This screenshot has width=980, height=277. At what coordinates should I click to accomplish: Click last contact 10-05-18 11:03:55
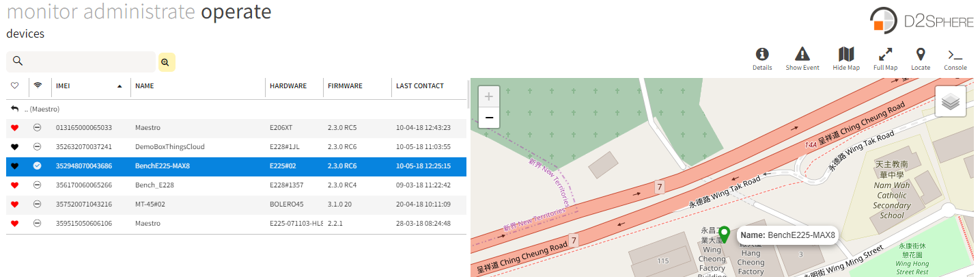(423, 147)
